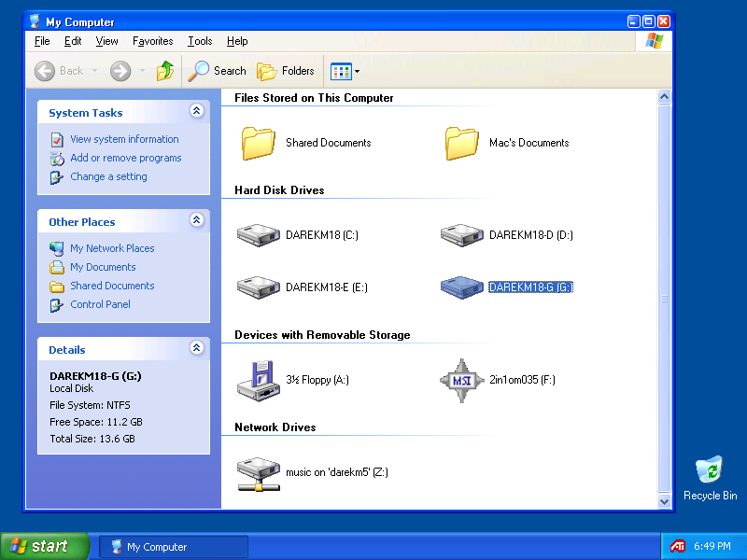Click the Change a setting icon
Image resolution: width=747 pixels, height=560 pixels.
(x=57, y=177)
